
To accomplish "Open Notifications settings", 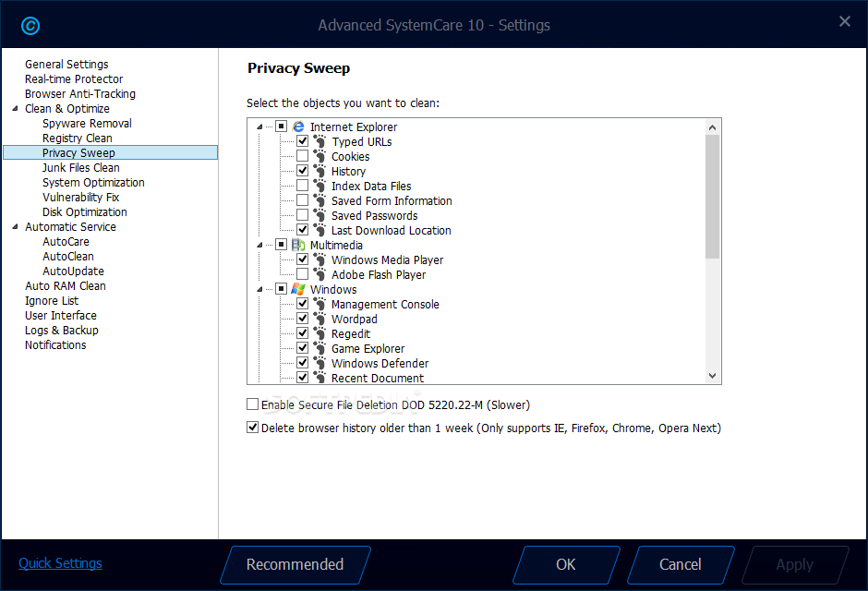I will pos(55,344).
